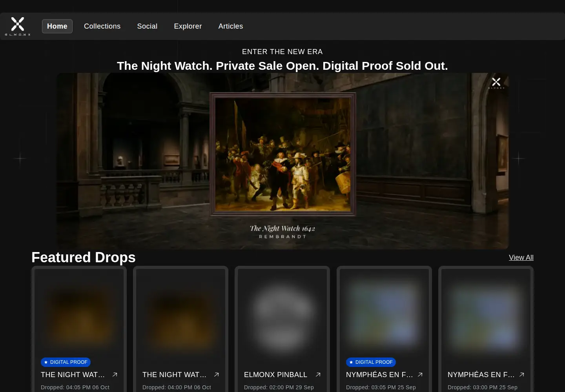
Task: Click the Featured Drops heading
Action: pyautogui.click(x=84, y=258)
